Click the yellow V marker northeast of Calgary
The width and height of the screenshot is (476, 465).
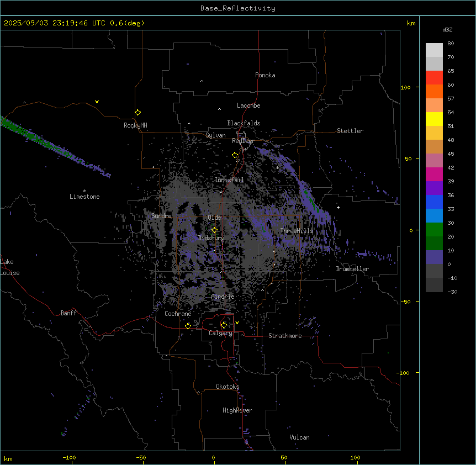point(237,323)
